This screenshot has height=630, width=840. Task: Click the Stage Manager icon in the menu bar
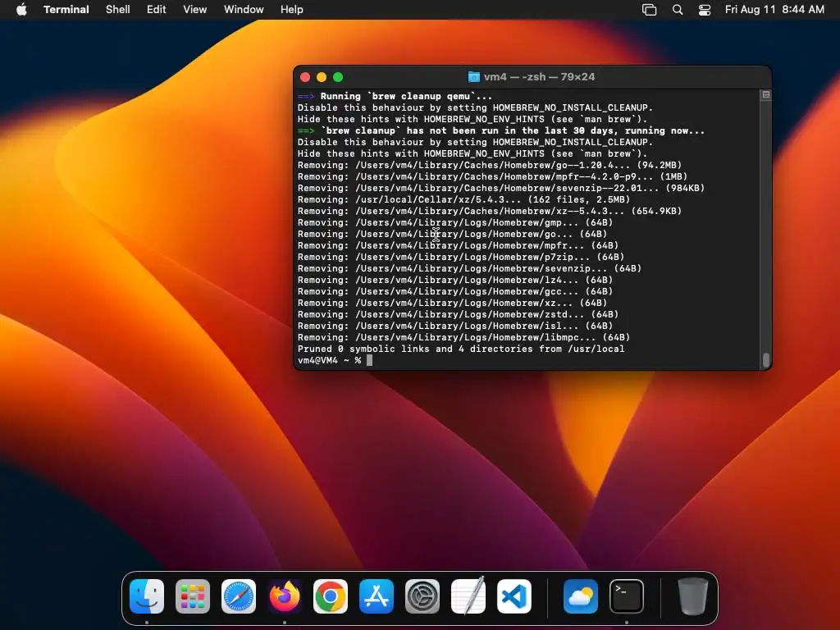[x=650, y=10]
